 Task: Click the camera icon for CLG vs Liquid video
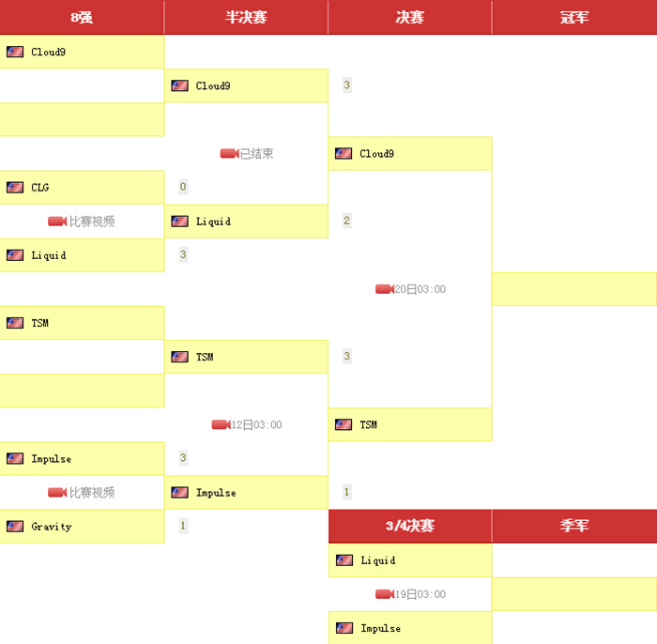click(x=57, y=222)
